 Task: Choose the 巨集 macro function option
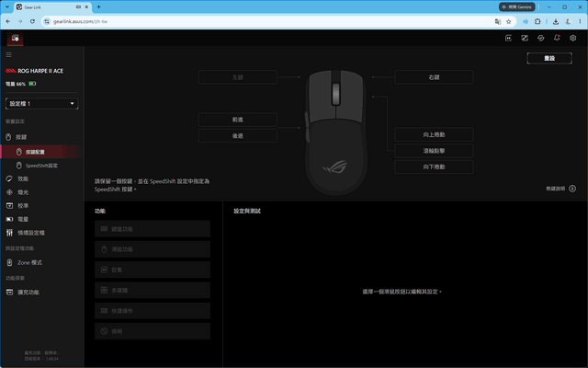click(153, 270)
